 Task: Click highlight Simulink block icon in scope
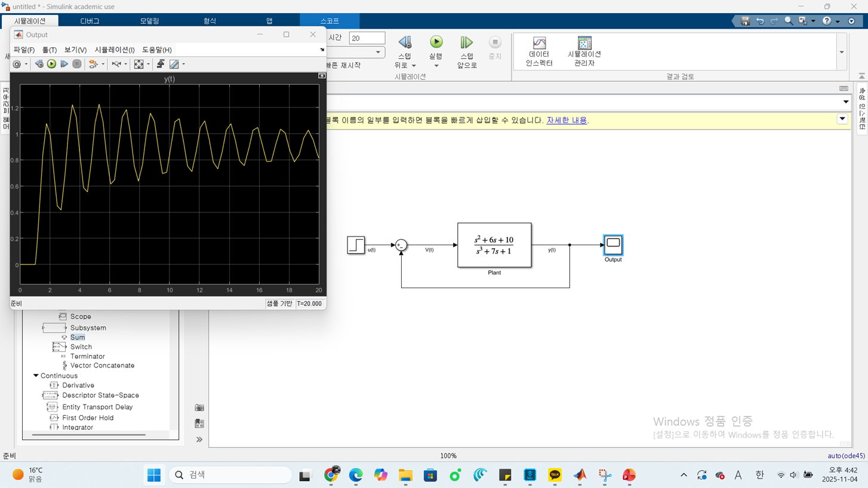pos(93,64)
